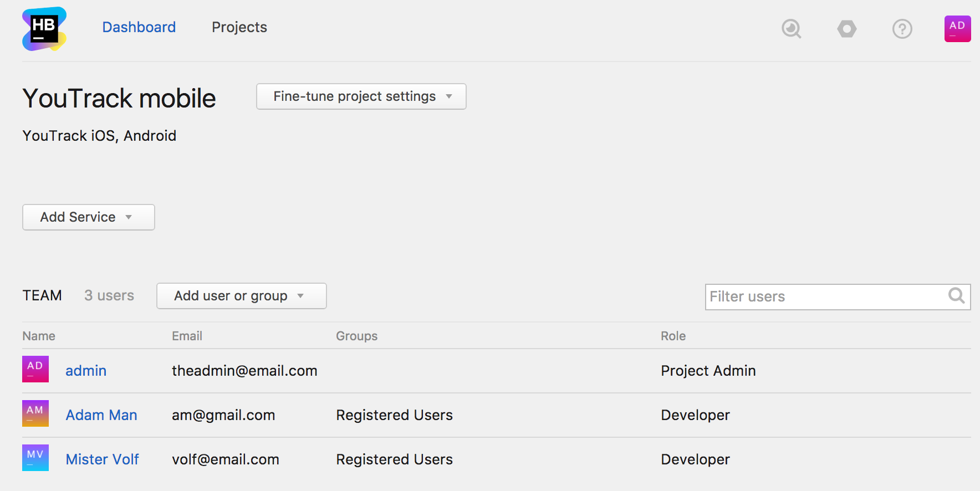980x491 pixels.
Task: Click Mister Volf's MV avatar
Action: click(35, 458)
